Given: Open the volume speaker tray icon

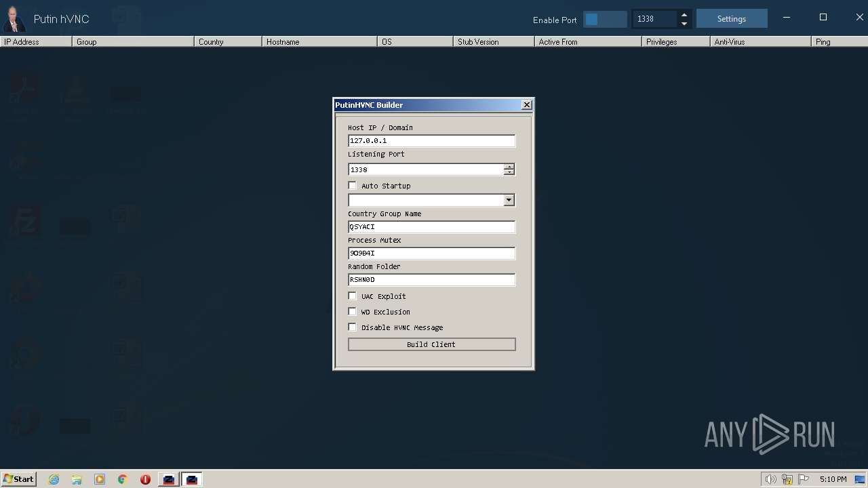Looking at the screenshot, I should tap(770, 479).
